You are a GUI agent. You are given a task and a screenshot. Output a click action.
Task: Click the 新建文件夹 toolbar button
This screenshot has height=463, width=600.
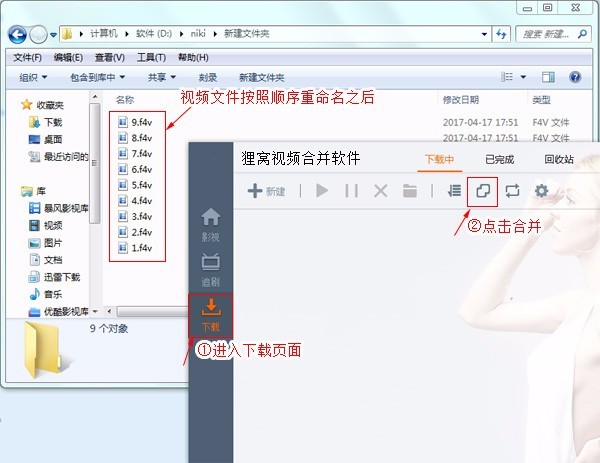coord(262,78)
